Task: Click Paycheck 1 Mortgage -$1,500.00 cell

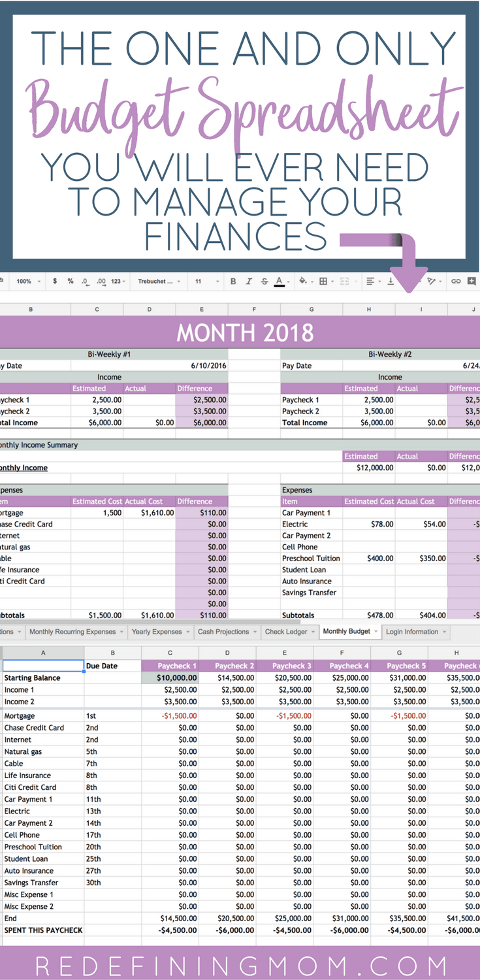Action: pyautogui.click(x=170, y=716)
